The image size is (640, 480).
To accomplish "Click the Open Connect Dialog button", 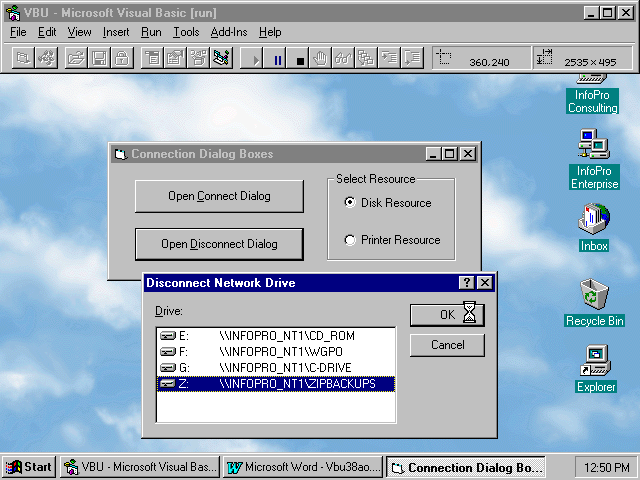I will pyautogui.click(x=219, y=196).
